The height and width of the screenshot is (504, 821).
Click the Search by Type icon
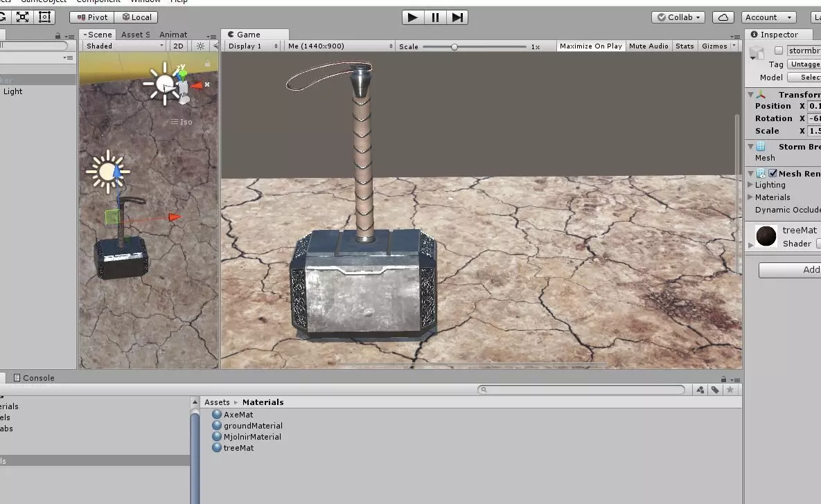(700, 389)
